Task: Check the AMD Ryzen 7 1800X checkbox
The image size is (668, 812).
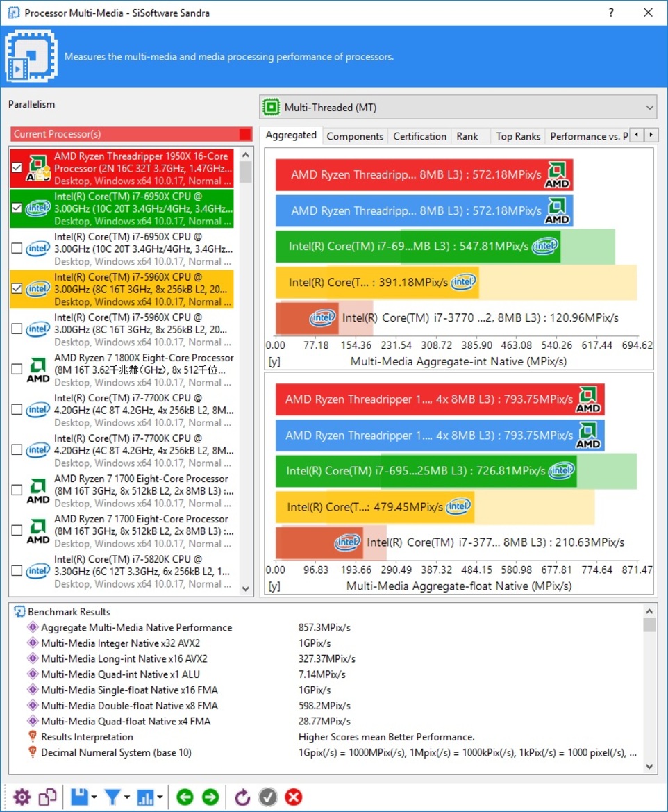Action: [17, 370]
